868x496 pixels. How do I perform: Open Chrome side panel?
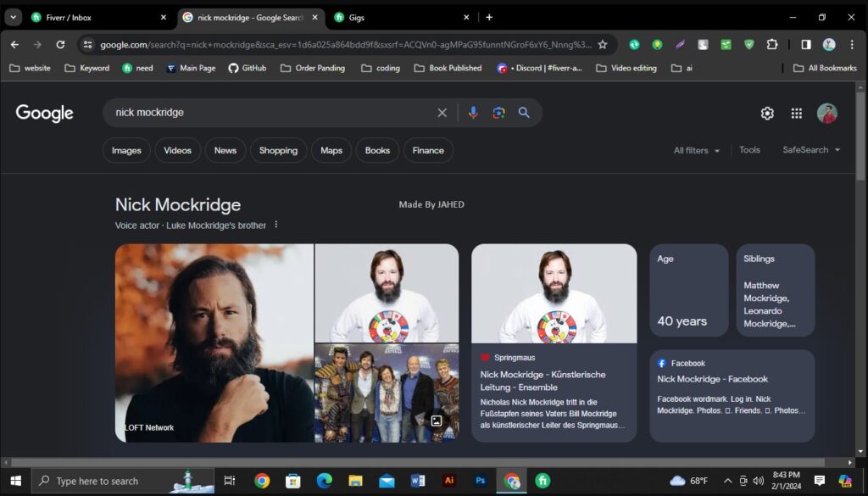[806, 45]
